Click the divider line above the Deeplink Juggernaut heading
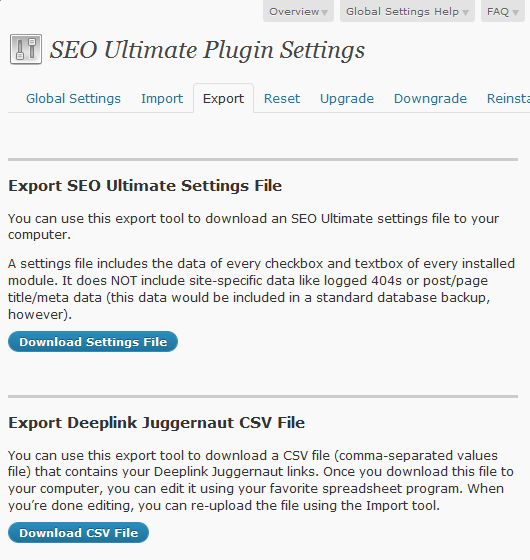This screenshot has height=560, width=530. 263,396
